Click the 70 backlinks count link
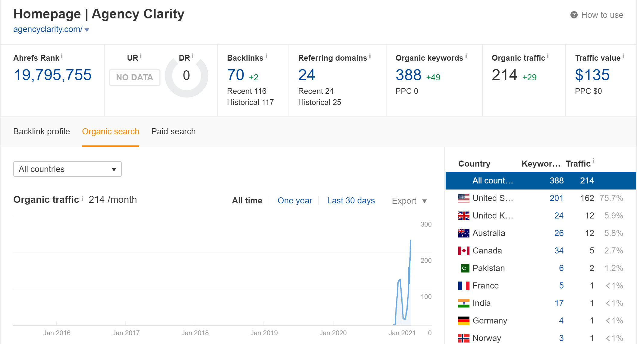This screenshot has width=644, height=344. click(235, 75)
